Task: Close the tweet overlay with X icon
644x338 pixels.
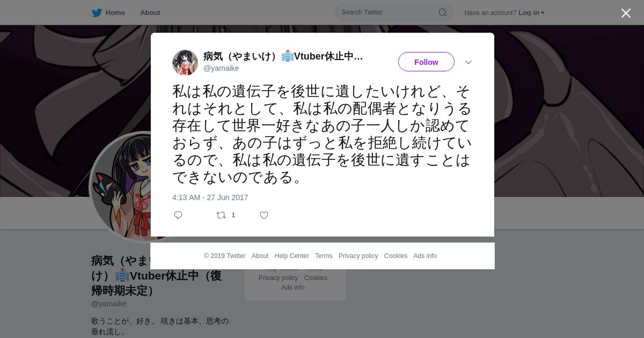Action: [626, 13]
